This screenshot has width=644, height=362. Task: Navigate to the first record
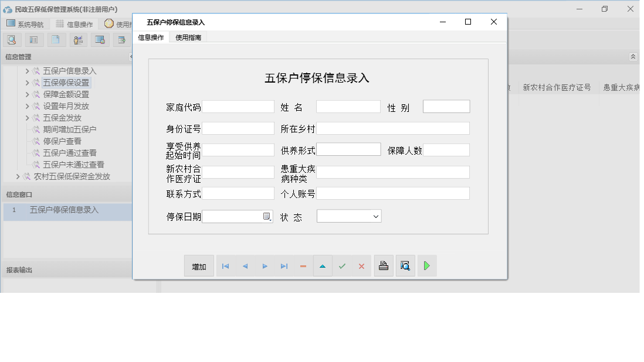click(225, 265)
